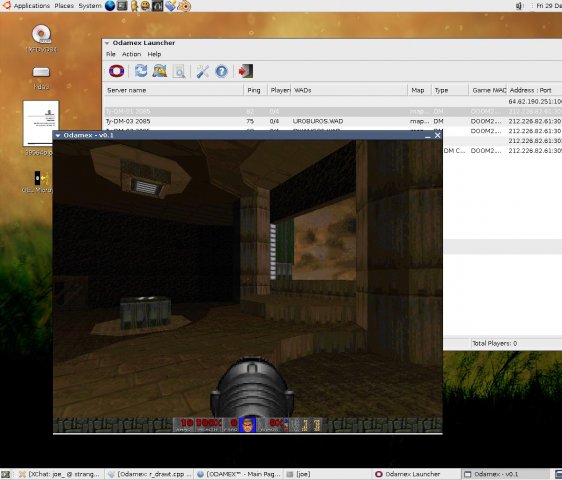Click the clock date in top panel
This screenshot has height=480, width=562.
(x=549, y=6)
